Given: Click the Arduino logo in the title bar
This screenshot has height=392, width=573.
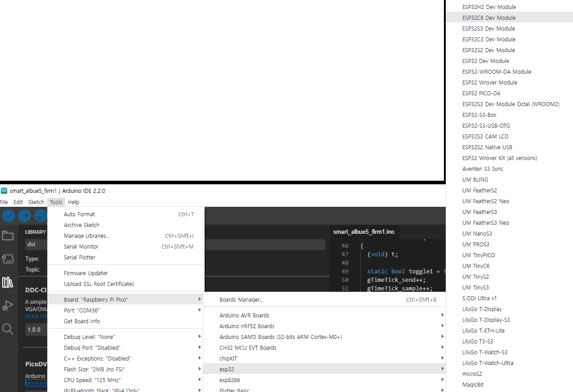Looking at the screenshot, I should point(4,191).
